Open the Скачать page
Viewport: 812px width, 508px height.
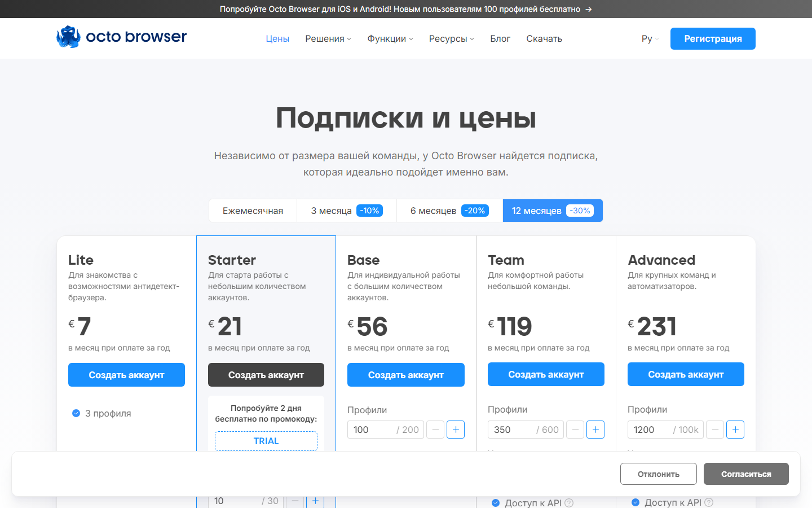pyautogui.click(x=544, y=38)
